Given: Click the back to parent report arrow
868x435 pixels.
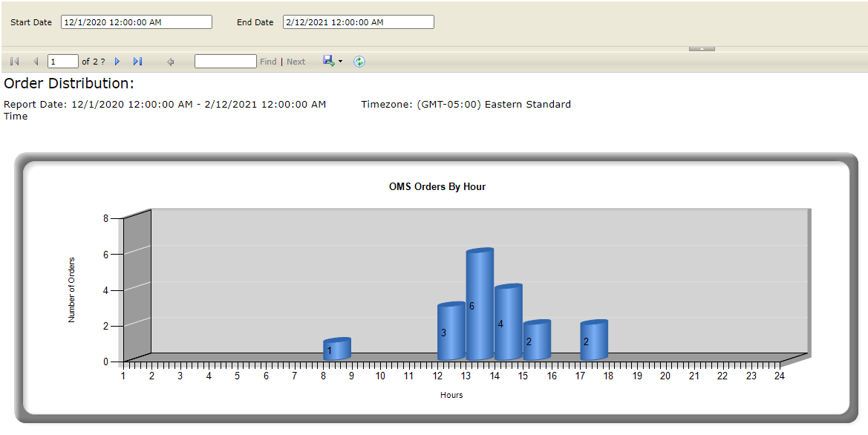Looking at the screenshot, I should (170, 62).
